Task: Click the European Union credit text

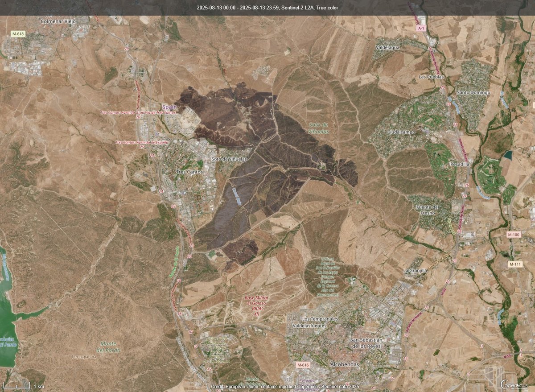Action: coord(285,386)
